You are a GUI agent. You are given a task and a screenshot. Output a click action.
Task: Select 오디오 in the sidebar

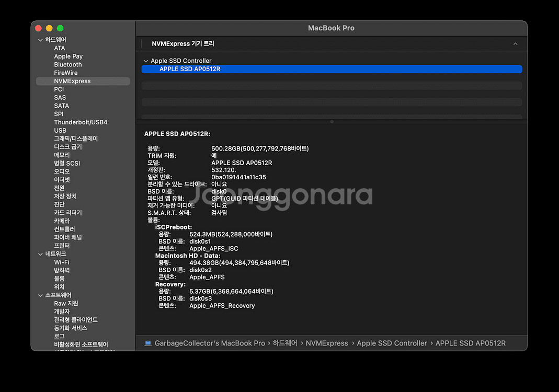point(62,171)
